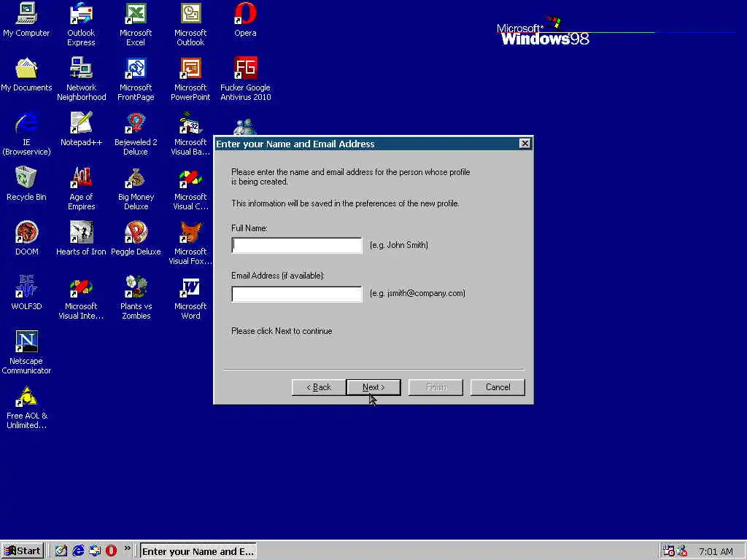Select the Outlook Express shortcut
This screenshot has height=560, width=747.
pos(81,24)
